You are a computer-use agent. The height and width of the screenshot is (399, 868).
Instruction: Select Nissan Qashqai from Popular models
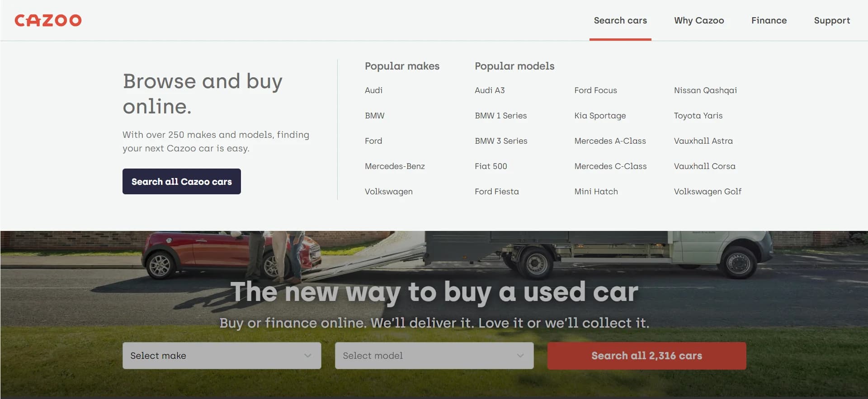point(705,90)
